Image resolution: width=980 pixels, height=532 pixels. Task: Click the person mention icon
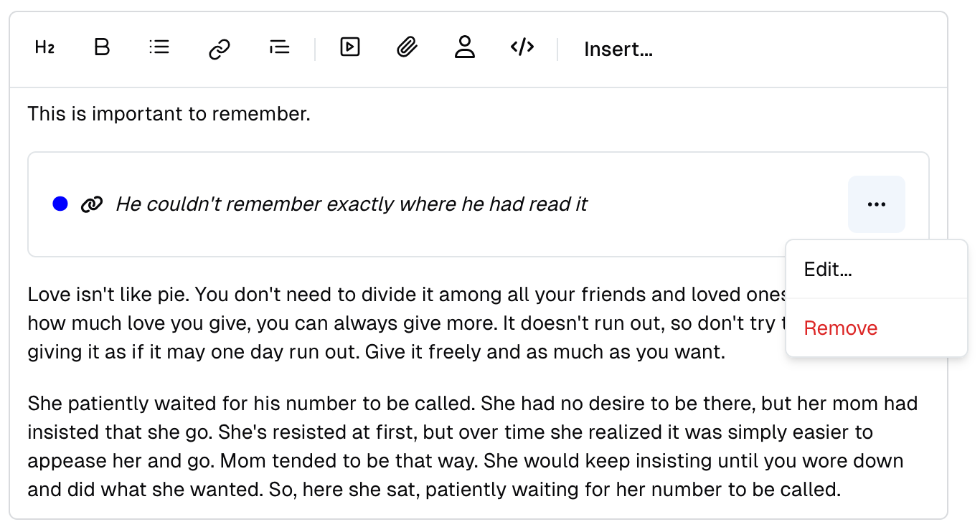[465, 48]
